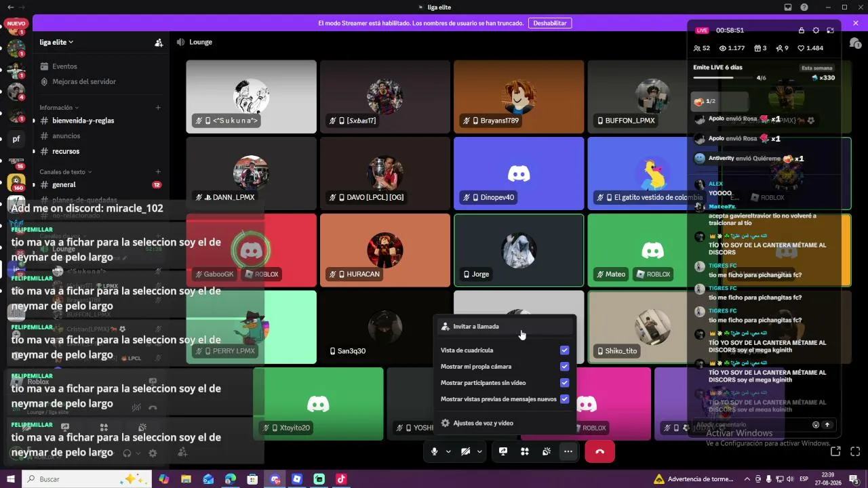
Task: Open Discord help question mark icon
Action: 804,7
